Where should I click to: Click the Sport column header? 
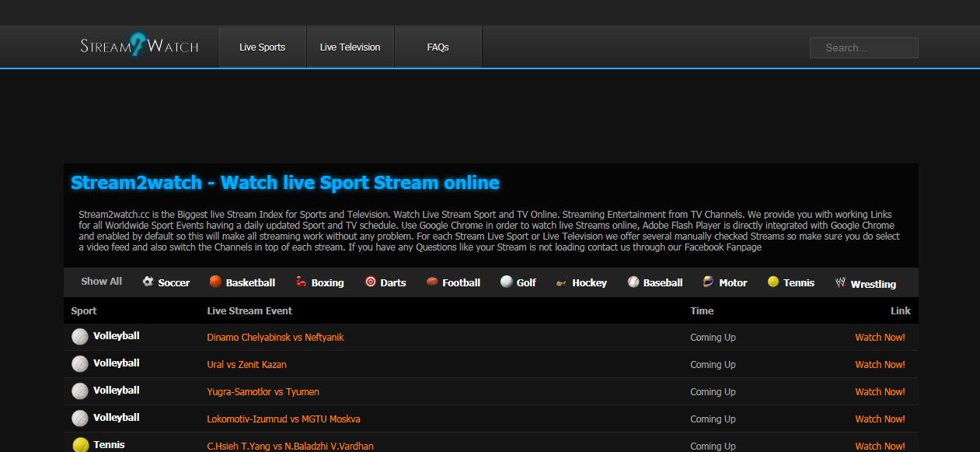pyautogui.click(x=84, y=310)
